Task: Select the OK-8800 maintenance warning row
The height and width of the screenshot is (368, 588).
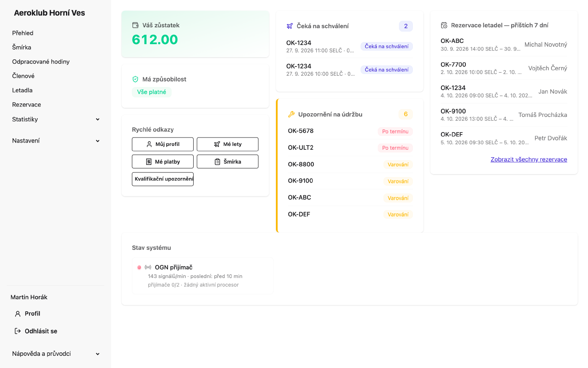Action: click(x=350, y=164)
